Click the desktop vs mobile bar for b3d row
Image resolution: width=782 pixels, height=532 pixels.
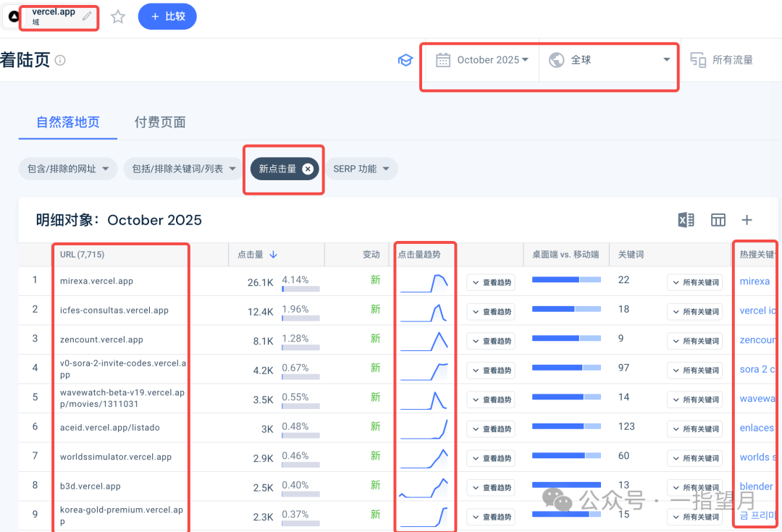pyautogui.click(x=566, y=485)
